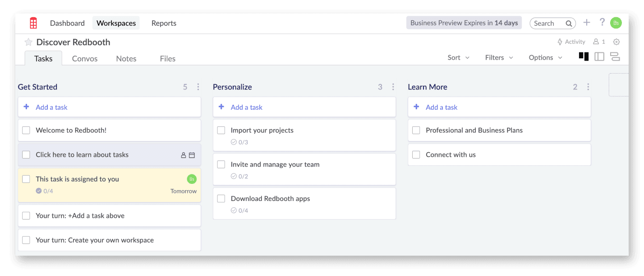The width and height of the screenshot is (644, 276).
Task: Open Download Redbooth apps task title
Action: (270, 198)
